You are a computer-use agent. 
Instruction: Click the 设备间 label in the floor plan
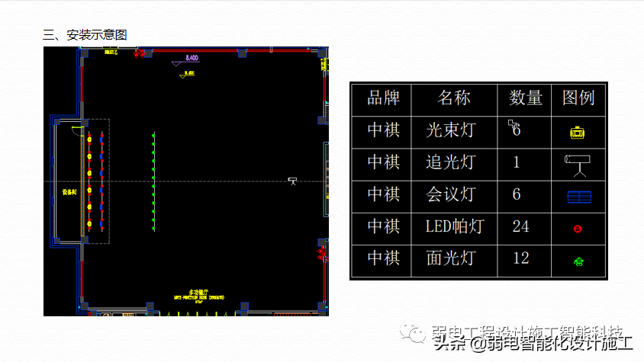click(69, 192)
